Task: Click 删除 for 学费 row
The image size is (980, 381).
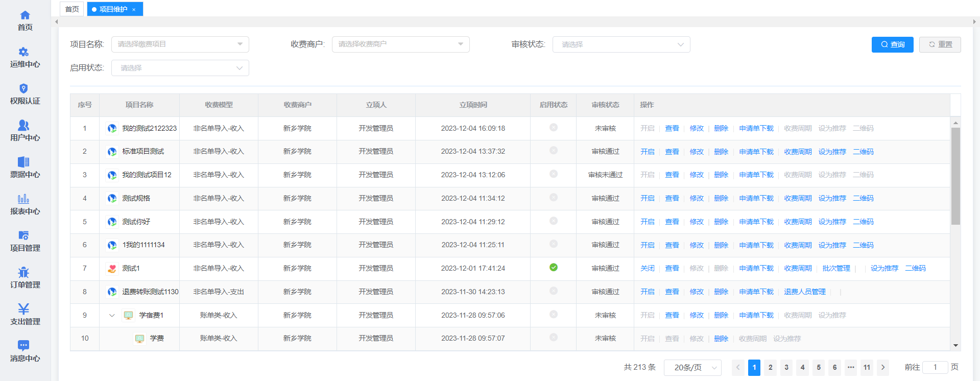Action: click(x=721, y=339)
